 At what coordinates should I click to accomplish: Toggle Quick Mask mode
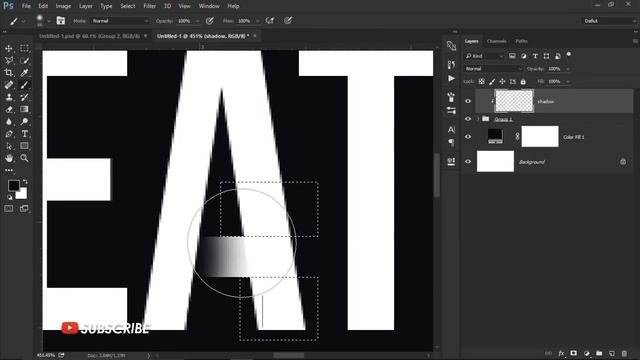(x=9, y=209)
